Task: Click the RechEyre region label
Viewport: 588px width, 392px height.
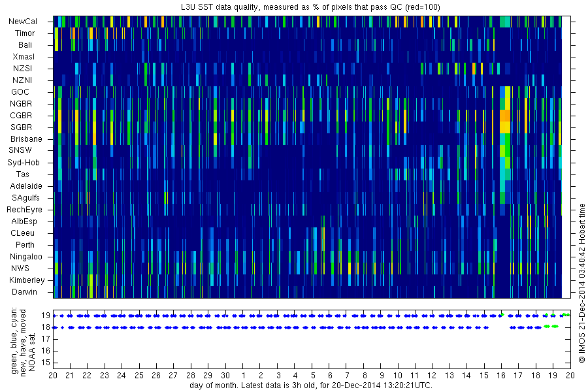Action: [24, 210]
